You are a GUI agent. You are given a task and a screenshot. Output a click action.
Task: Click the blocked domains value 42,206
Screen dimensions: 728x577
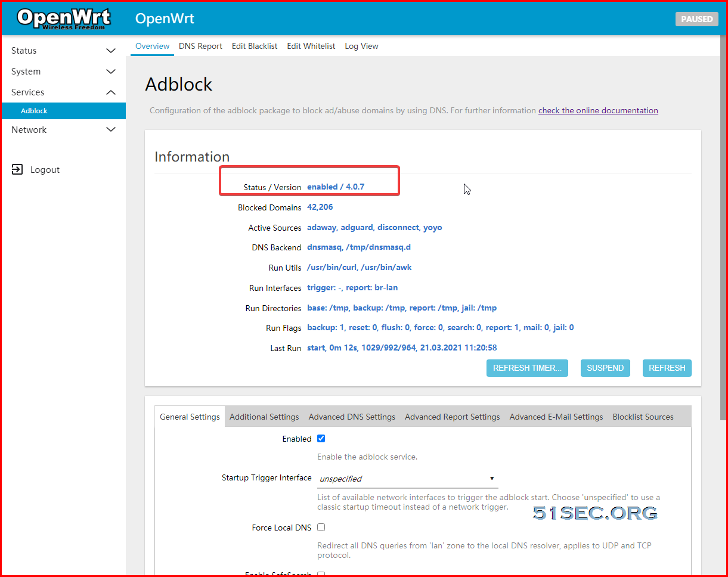pyautogui.click(x=320, y=207)
